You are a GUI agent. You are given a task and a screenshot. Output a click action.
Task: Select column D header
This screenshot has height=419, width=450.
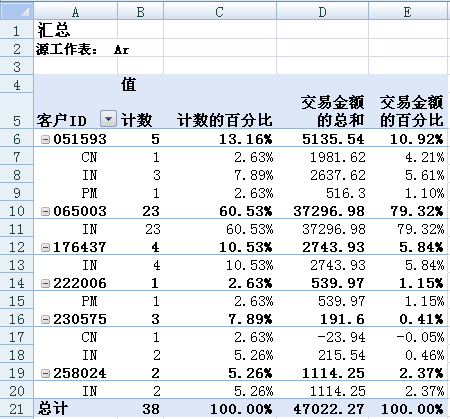(x=322, y=12)
